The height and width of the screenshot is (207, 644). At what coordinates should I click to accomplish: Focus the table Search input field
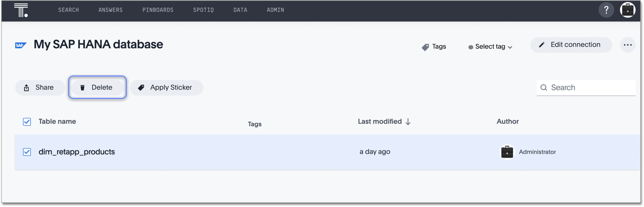[591, 88]
